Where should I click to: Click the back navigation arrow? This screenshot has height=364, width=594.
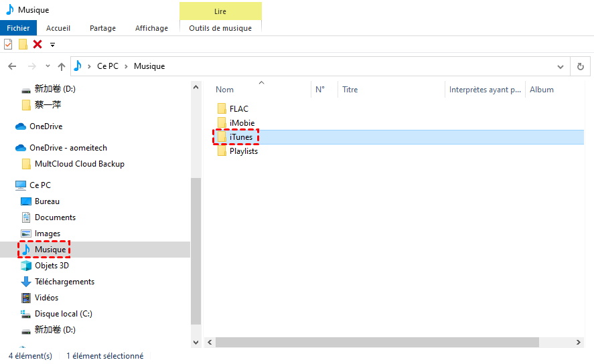point(12,66)
